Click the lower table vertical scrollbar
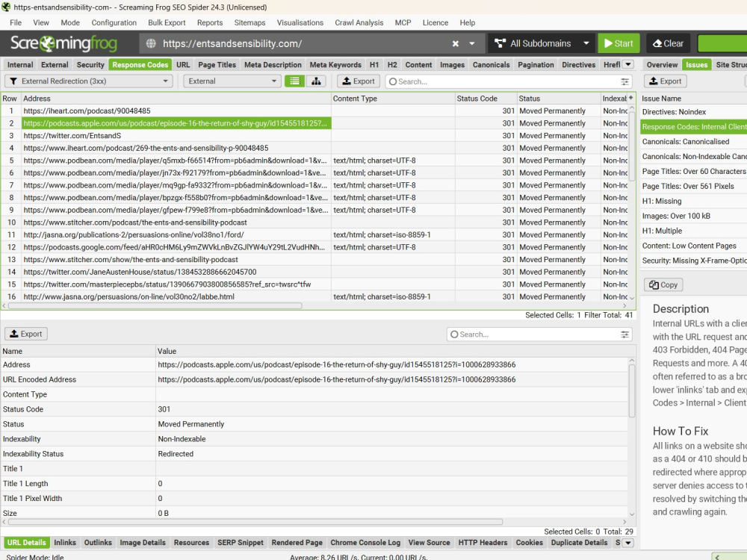 (632, 391)
